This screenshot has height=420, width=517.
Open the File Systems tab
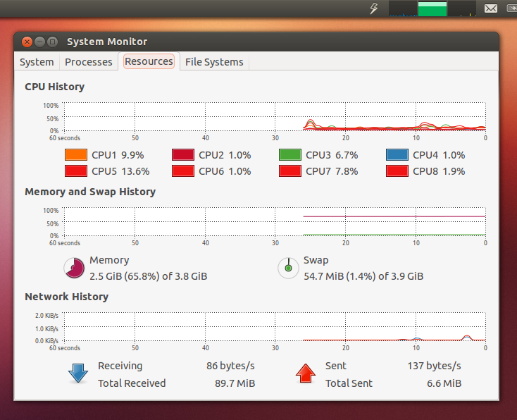tap(214, 62)
